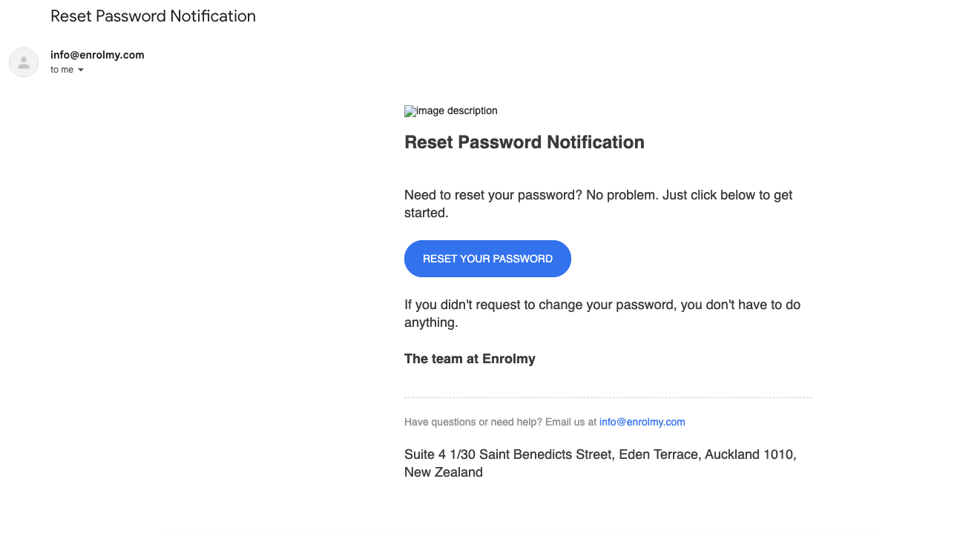
Task: Click "The team at Enrolmy" signature
Action: point(470,359)
